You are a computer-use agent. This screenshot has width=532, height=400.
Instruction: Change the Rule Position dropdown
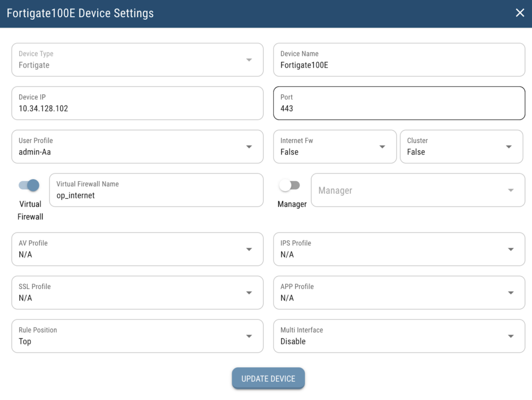[x=137, y=336]
